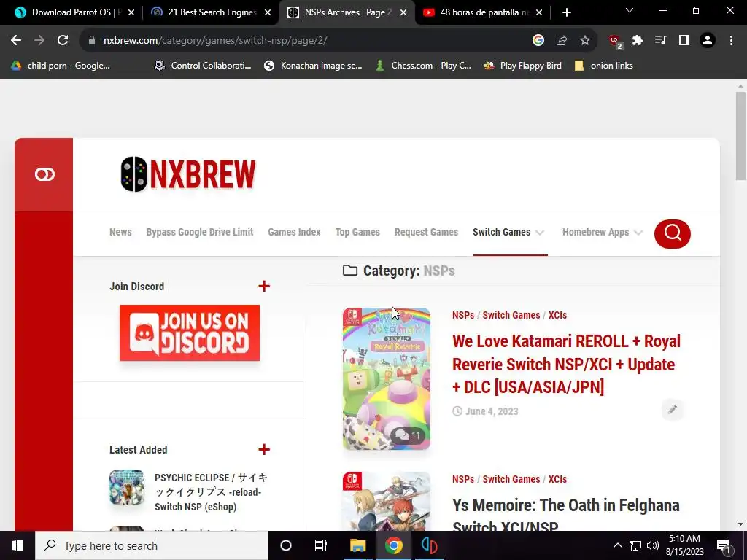Click the site lock icon in address bar
The image size is (747, 560).
click(x=92, y=41)
